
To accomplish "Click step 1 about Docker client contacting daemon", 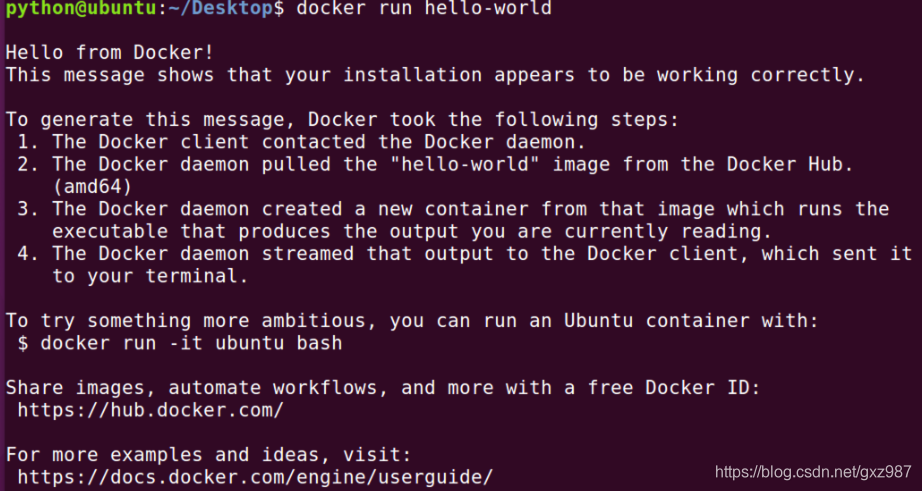I will click(x=301, y=142).
